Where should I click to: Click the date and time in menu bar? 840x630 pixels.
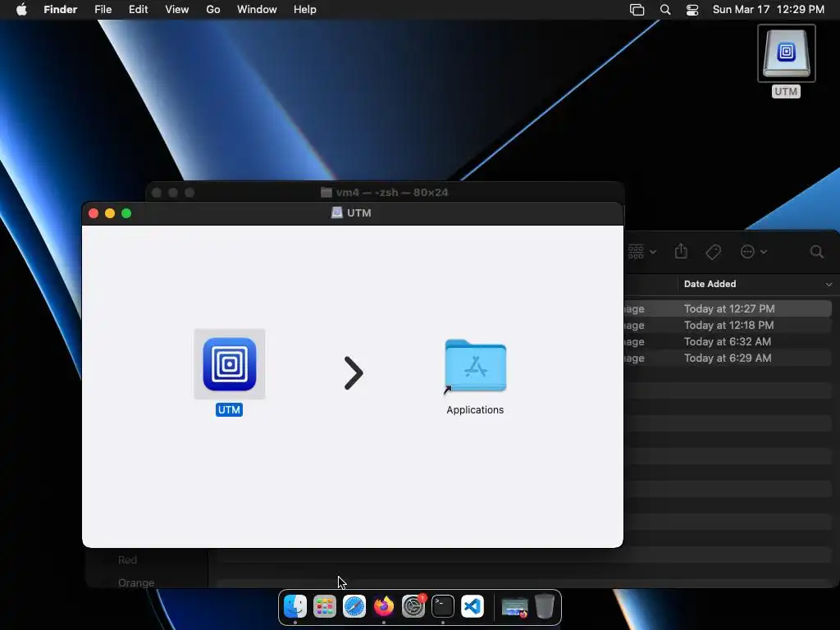(x=768, y=10)
